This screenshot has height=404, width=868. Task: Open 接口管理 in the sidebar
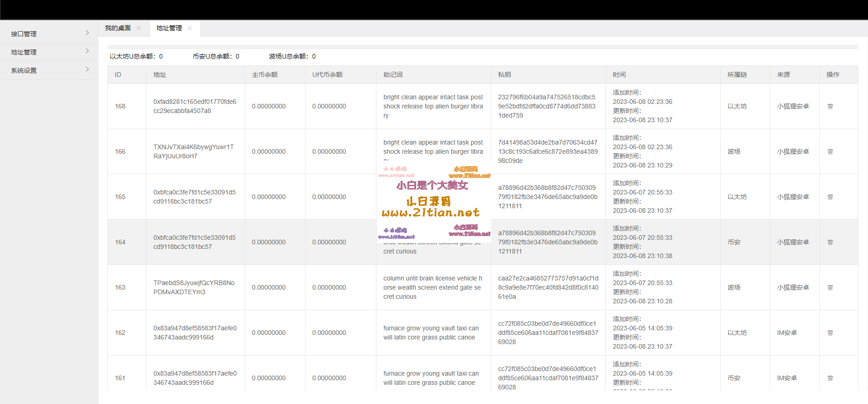coord(24,34)
